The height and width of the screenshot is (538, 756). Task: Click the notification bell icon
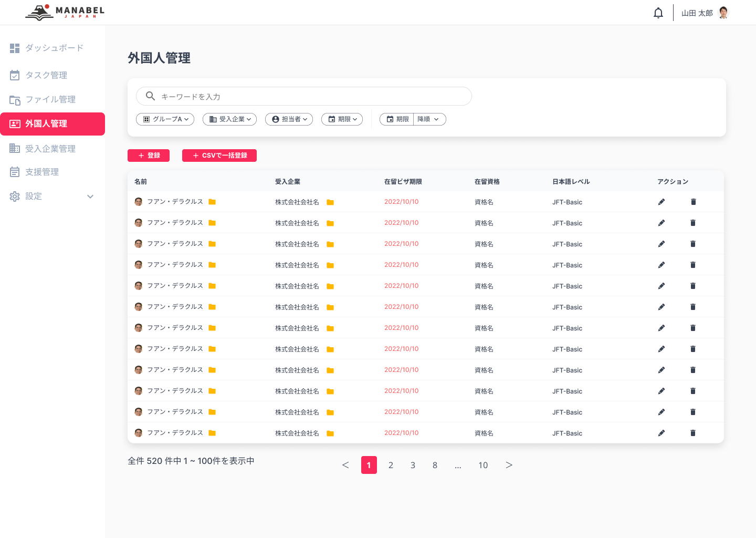(x=658, y=12)
